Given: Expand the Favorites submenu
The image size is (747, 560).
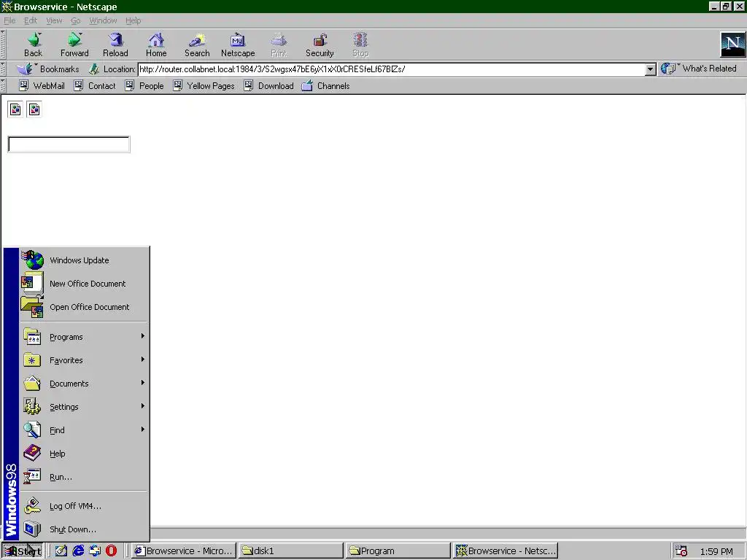Looking at the screenshot, I should (84, 360).
